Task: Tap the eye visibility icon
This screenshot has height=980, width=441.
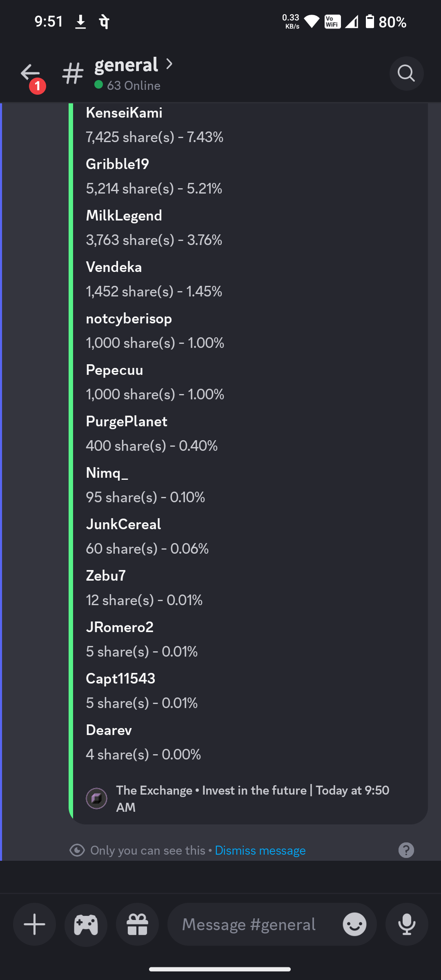Action: [x=77, y=850]
